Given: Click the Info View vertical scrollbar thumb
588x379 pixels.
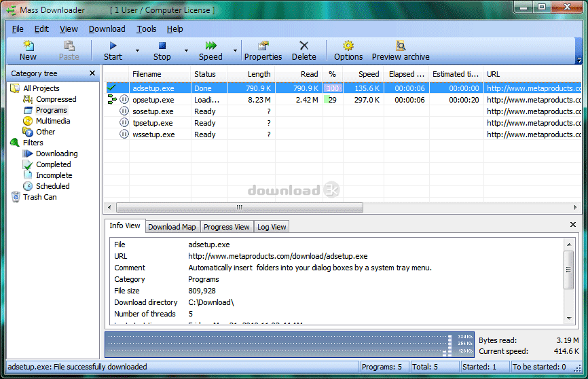Looking at the screenshot, I should click(x=569, y=270).
